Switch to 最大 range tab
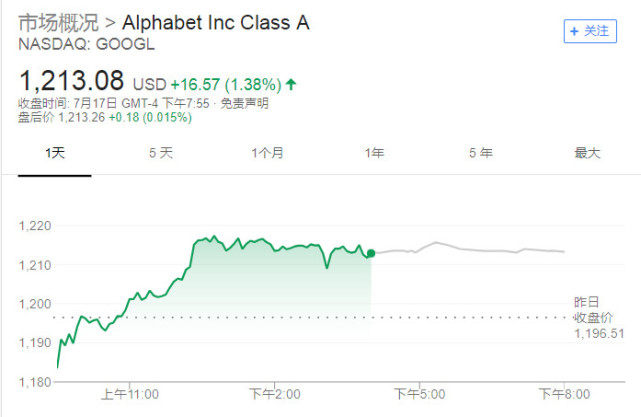 coord(587,153)
